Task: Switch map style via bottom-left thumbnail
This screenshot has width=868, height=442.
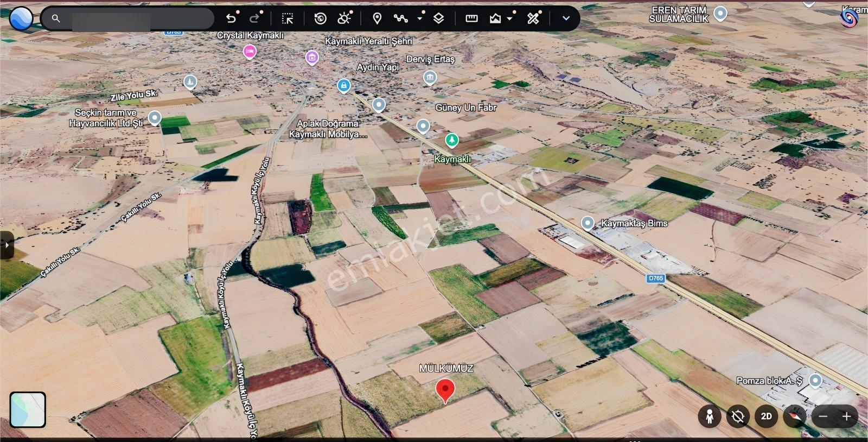Action: 28,409
